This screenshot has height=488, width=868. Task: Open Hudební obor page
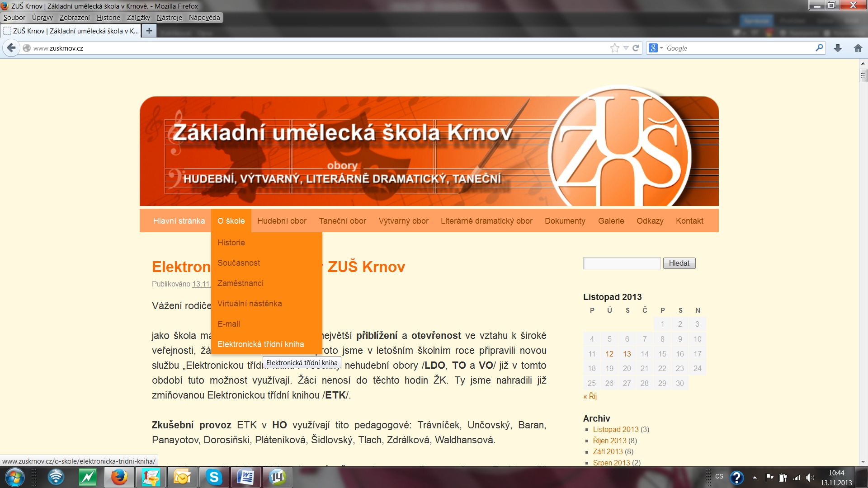click(x=282, y=221)
